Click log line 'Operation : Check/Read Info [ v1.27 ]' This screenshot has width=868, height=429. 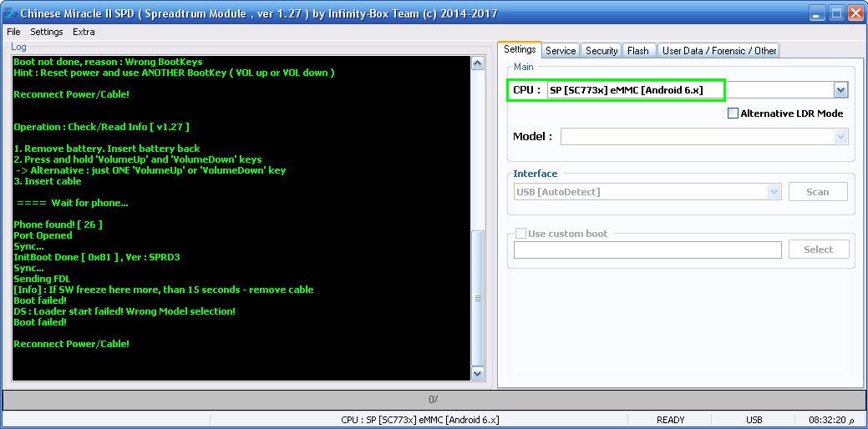click(101, 127)
